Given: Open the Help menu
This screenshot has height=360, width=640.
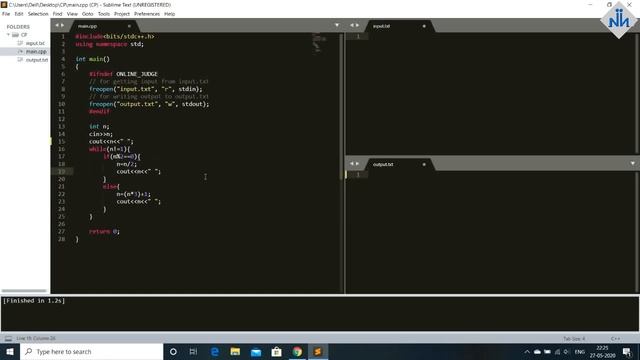Looking at the screenshot, I should (x=169, y=14).
